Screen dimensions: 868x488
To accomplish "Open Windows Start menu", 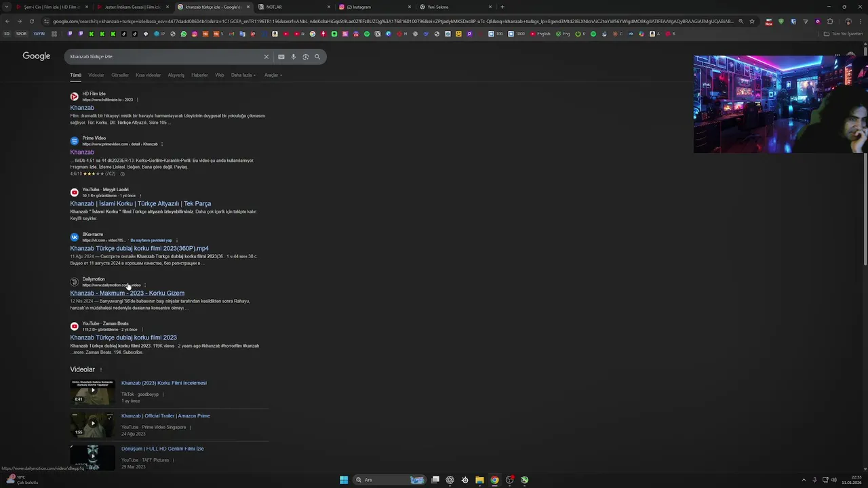I will click(344, 480).
